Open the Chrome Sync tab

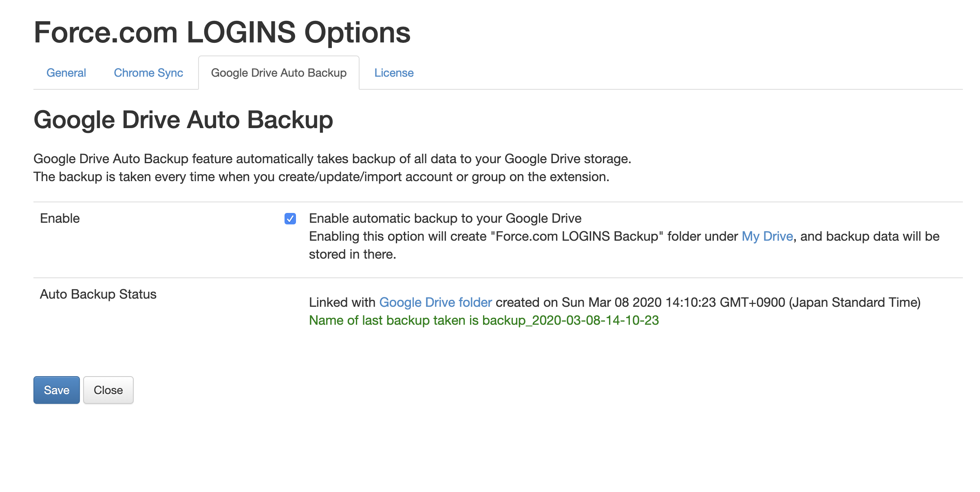pyautogui.click(x=148, y=73)
